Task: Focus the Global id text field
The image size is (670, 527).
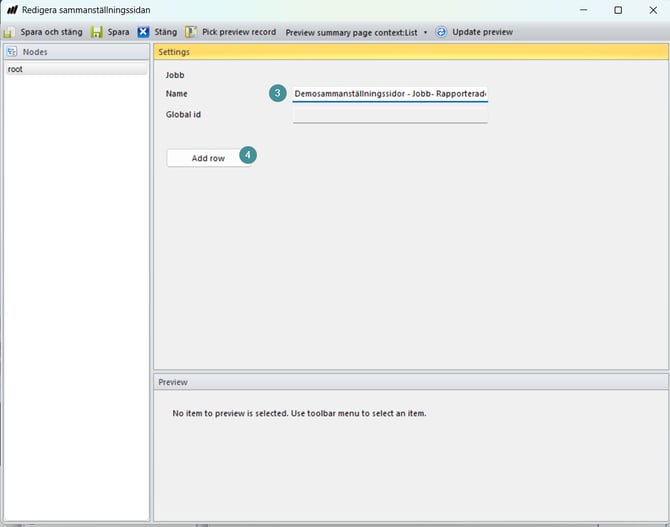Action: pyautogui.click(x=389, y=114)
